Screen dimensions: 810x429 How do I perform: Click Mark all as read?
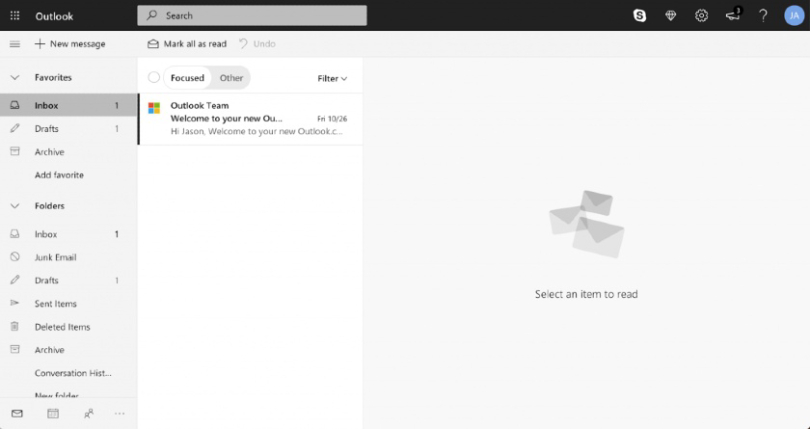pos(187,44)
